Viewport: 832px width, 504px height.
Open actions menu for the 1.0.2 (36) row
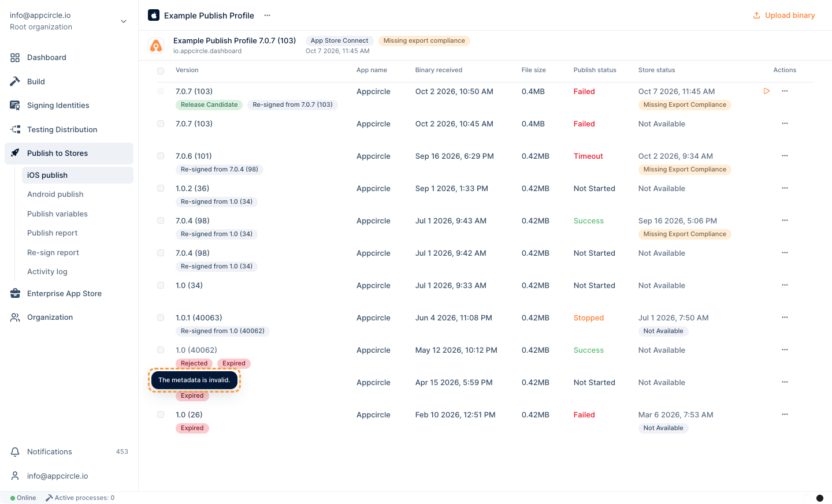tap(785, 188)
